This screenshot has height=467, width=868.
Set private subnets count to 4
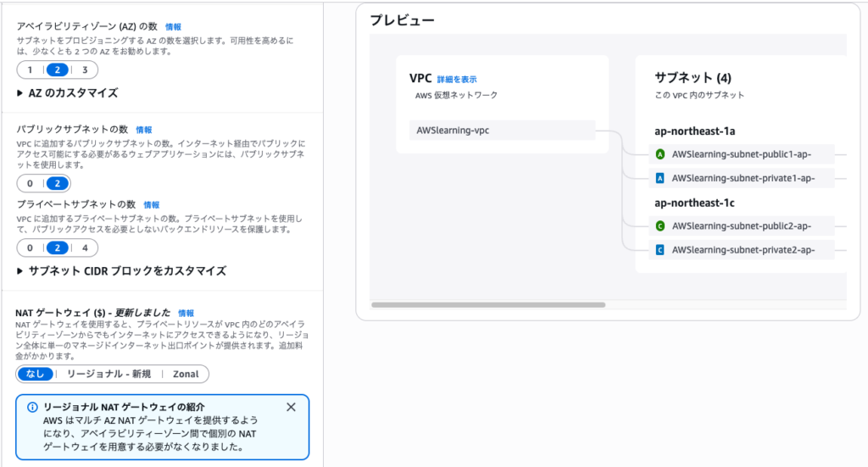[84, 248]
